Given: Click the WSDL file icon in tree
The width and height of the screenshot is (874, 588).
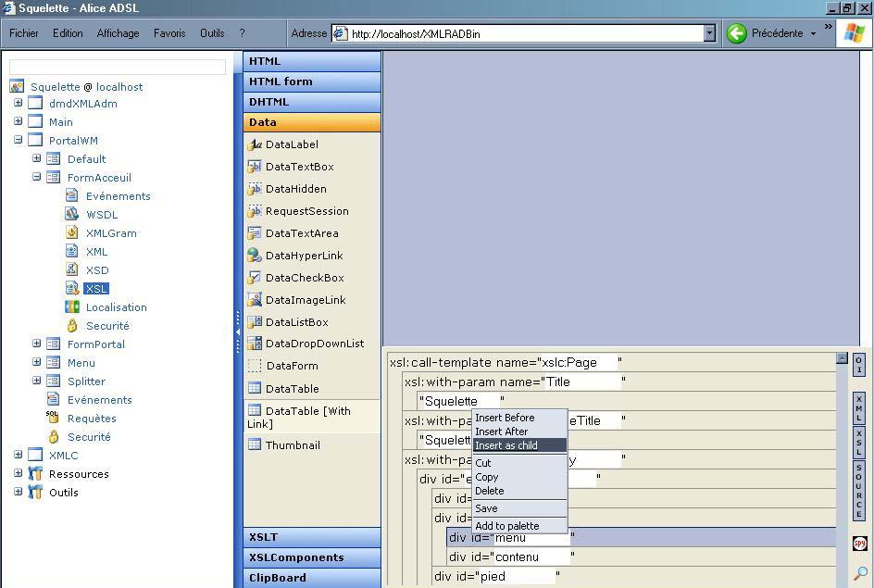Looking at the screenshot, I should (x=72, y=214).
